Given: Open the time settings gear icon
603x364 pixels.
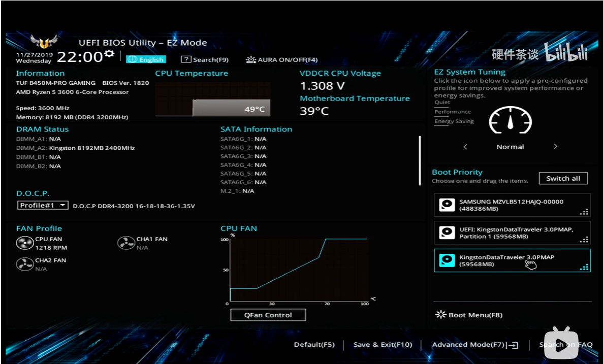Looking at the screenshot, I should click(x=109, y=53).
